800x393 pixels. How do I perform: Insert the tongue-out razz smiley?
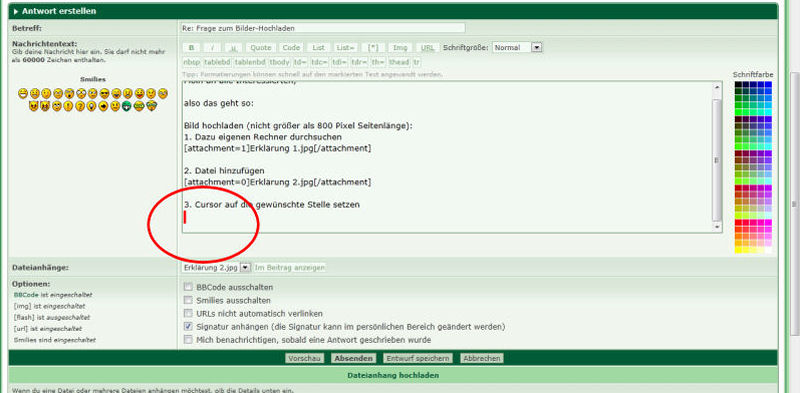pyautogui.click(x=139, y=93)
